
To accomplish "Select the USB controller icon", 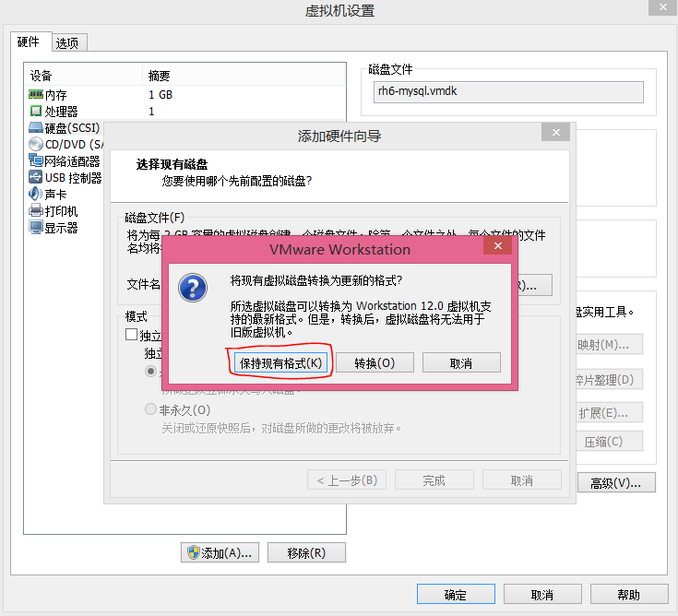I will pyautogui.click(x=36, y=177).
